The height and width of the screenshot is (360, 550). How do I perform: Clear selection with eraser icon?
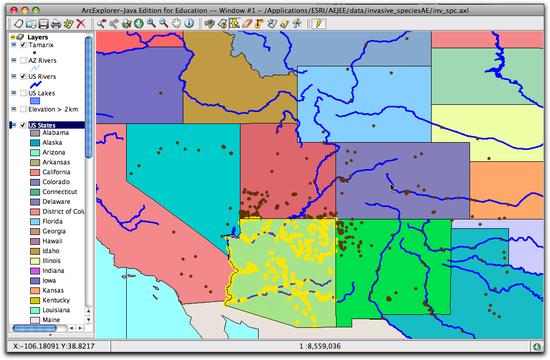pos(247,24)
